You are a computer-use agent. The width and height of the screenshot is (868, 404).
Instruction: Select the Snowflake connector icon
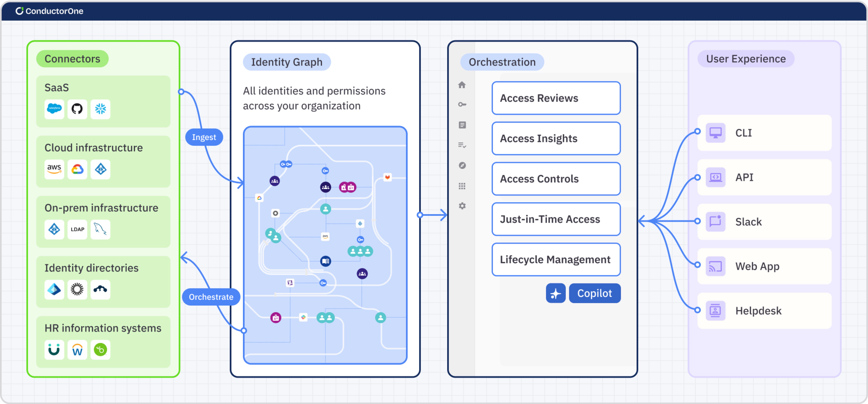pyautogui.click(x=100, y=109)
